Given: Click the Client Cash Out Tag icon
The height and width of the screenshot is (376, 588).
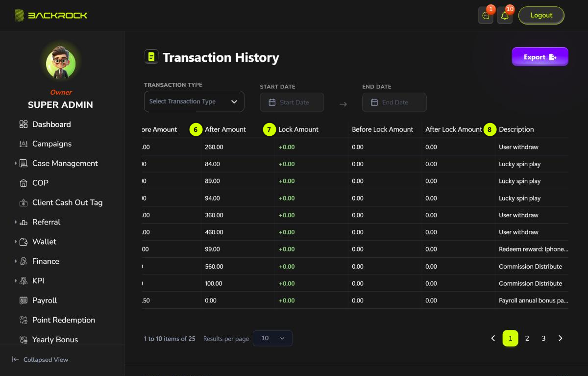Looking at the screenshot, I should point(24,203).
